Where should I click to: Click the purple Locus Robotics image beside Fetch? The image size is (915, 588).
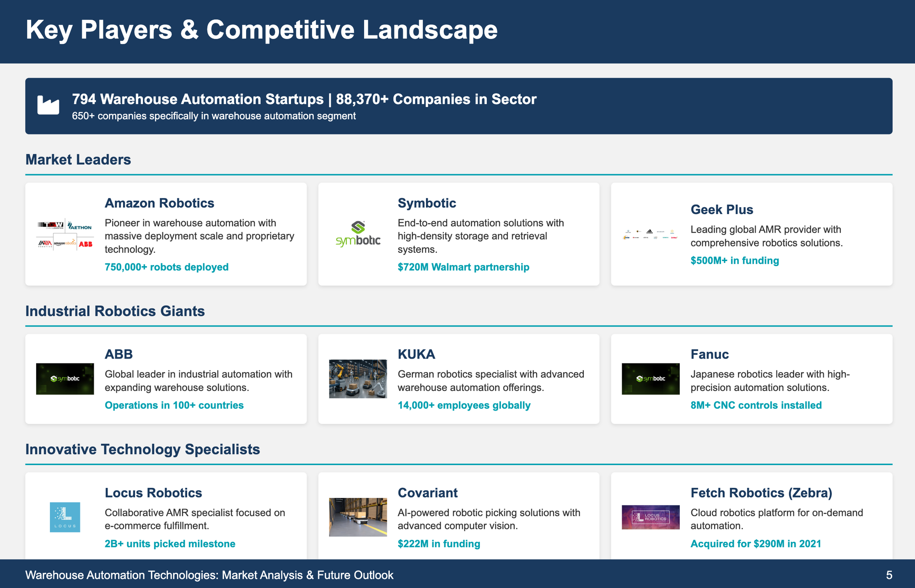click(650, 517)
